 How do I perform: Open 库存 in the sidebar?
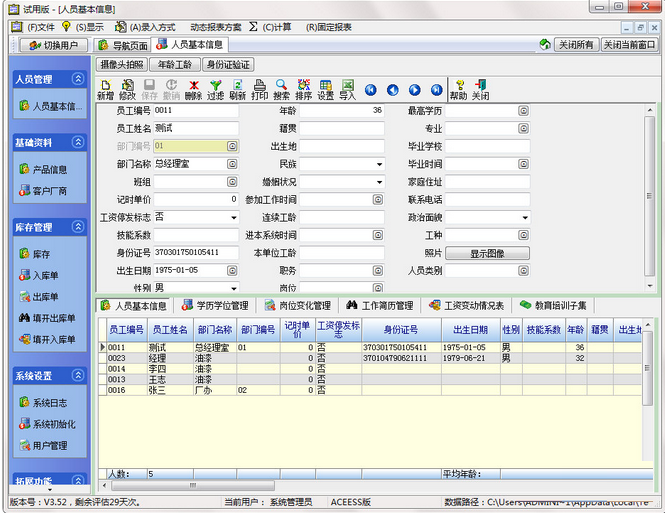coord(34,254)
